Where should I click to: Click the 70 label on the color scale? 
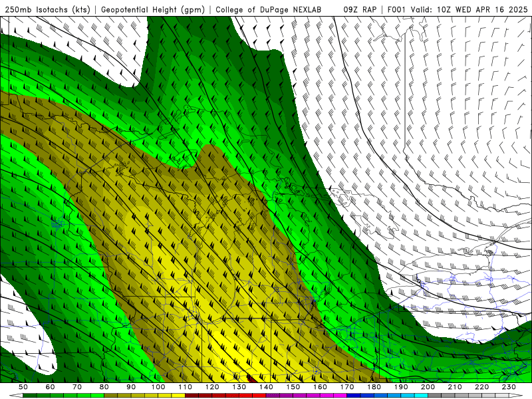[77, 387]
